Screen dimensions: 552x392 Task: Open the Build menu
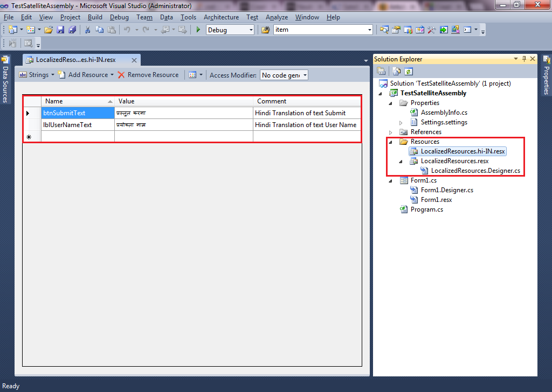coord(95,17)
